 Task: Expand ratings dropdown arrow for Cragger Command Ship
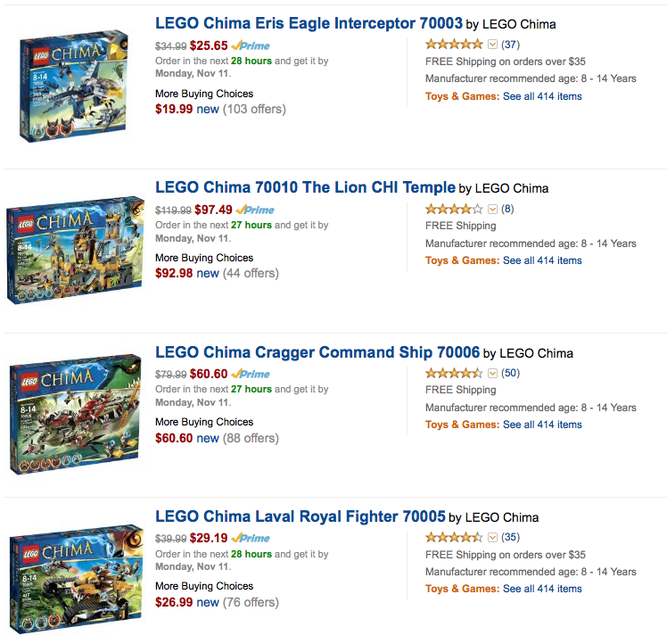coord(492,373)
